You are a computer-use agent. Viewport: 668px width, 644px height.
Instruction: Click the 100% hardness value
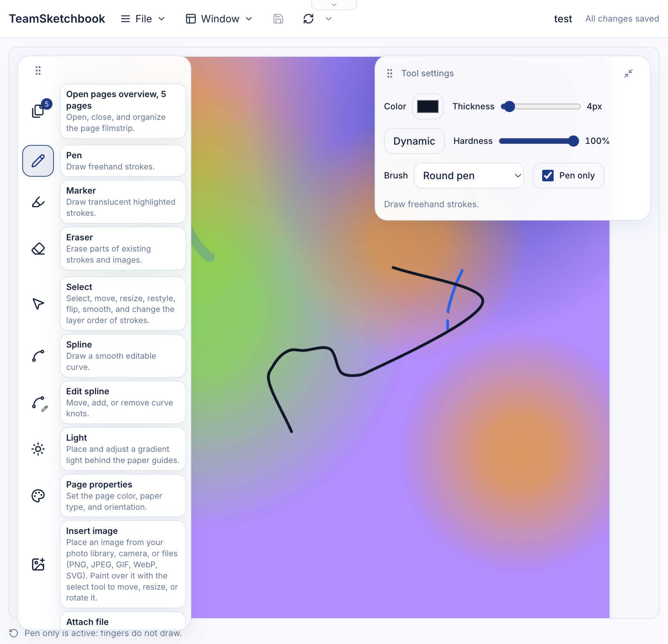tap(597, 141)
